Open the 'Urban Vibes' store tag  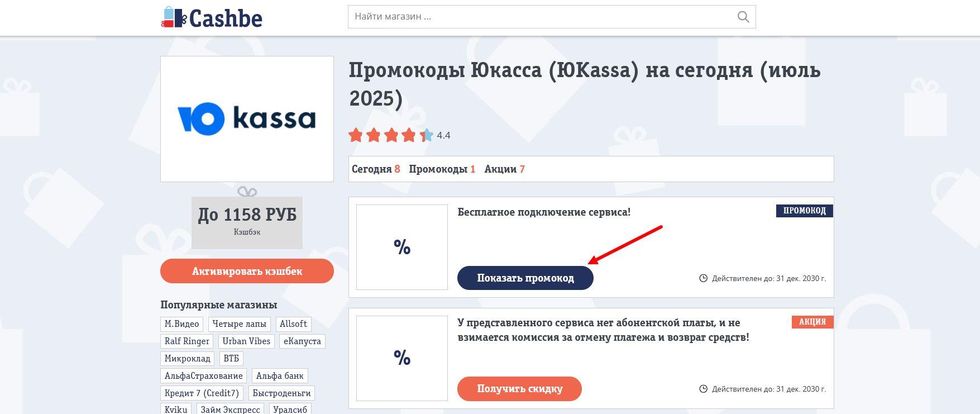click(x=246, y=341)
